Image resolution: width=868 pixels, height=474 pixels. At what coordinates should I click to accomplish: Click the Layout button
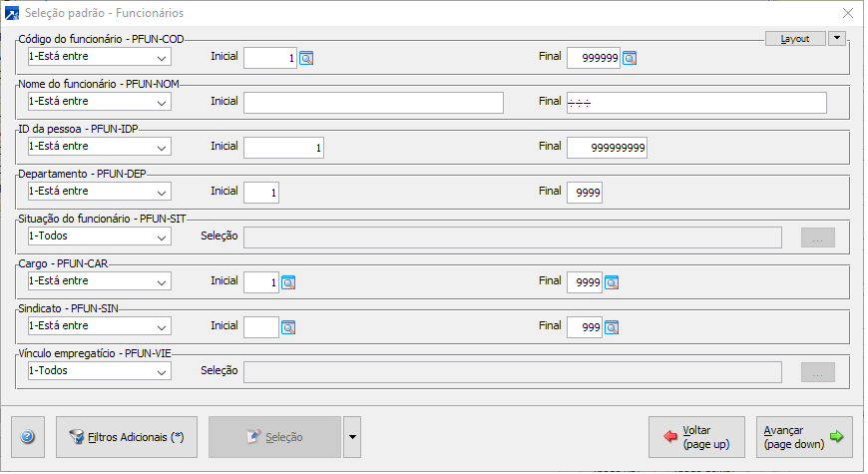795,38
